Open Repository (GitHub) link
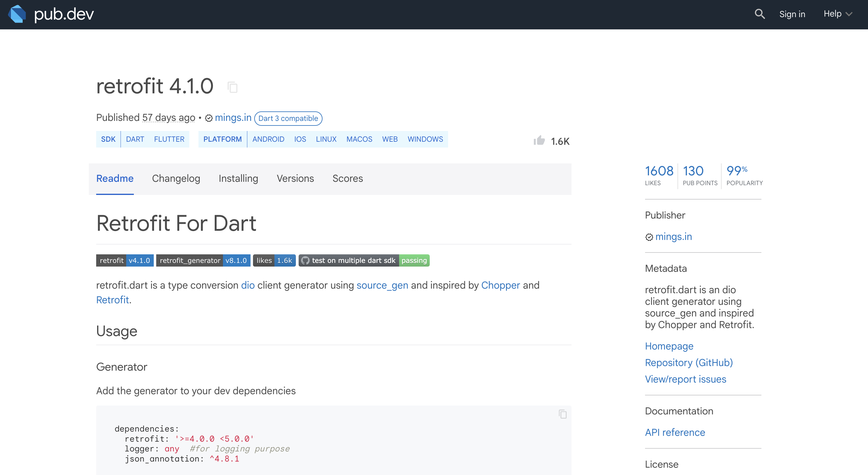Image resolution: width=868 pixels, height=475 pixels. point(689,363)
